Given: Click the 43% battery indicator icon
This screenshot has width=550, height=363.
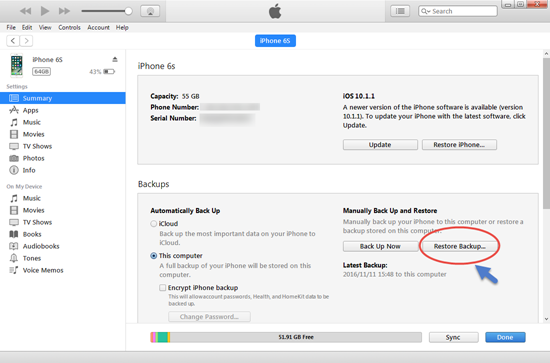Looking at the screenshot, I should click(x=109, y=72).
